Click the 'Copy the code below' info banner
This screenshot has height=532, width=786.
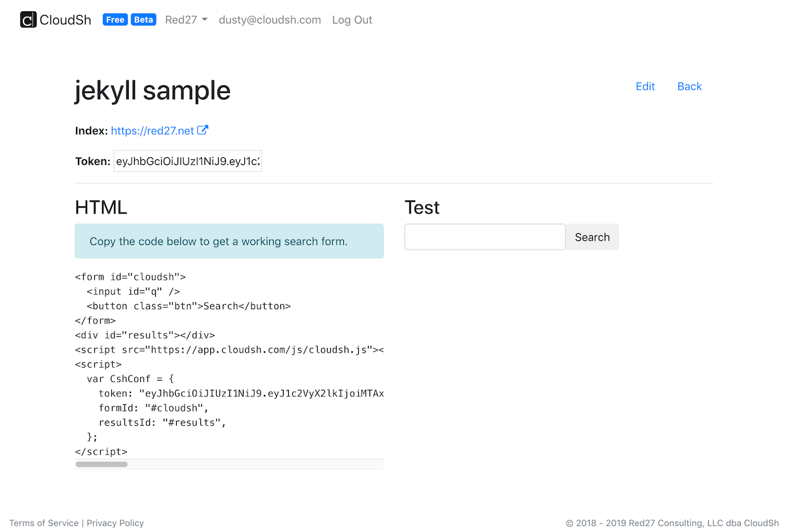coord(229,241)
